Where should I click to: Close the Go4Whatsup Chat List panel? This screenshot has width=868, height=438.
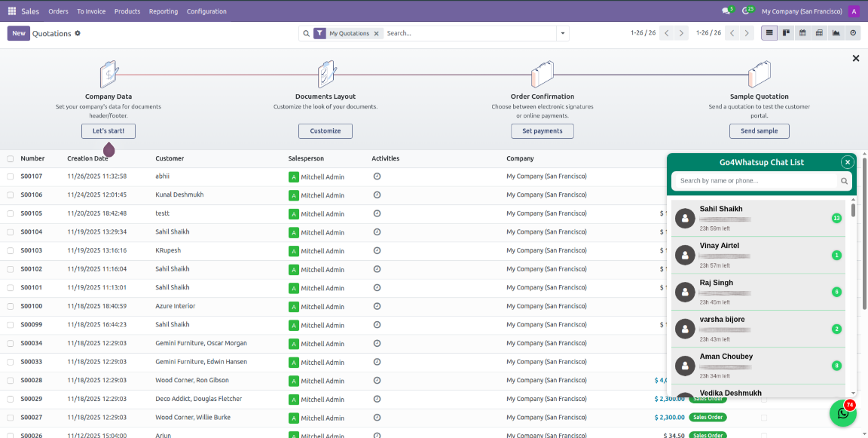click(x=848, y=162)
